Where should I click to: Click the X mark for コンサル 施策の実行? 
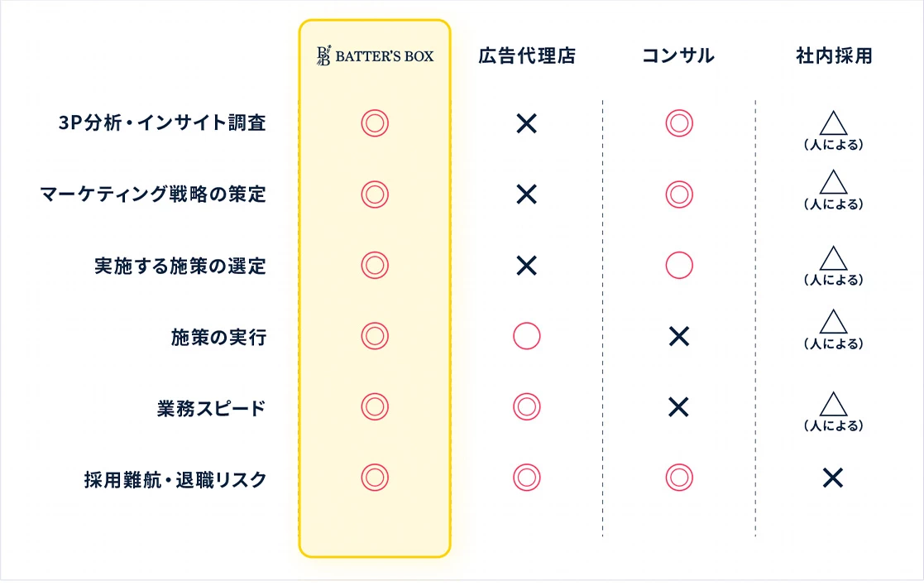678,336
